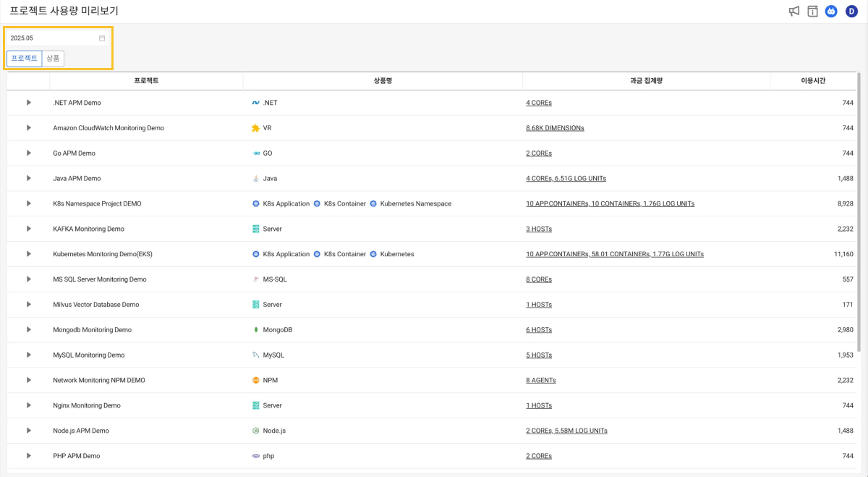Click the Node.js product icon
This screenshot has height=477, width=868.
(255, 431)
